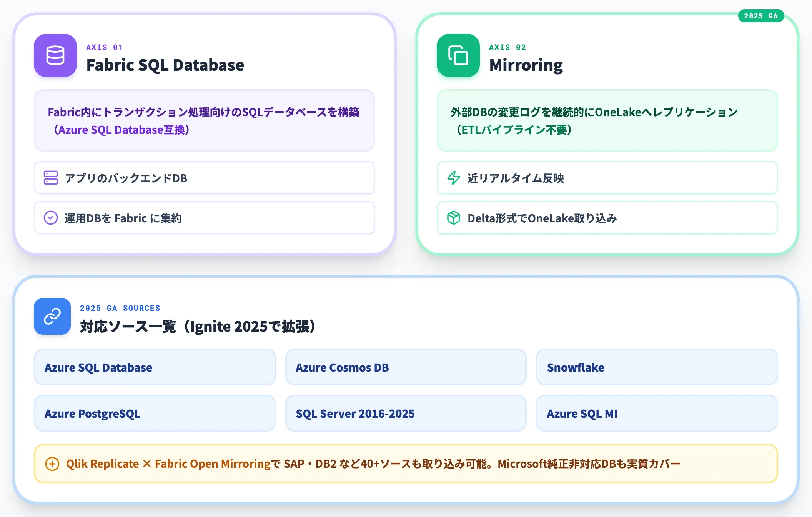Viewport: 812px width, 517px height.
Task: Click the 対応ソース一覧 heading
Action: pos(198,326)
